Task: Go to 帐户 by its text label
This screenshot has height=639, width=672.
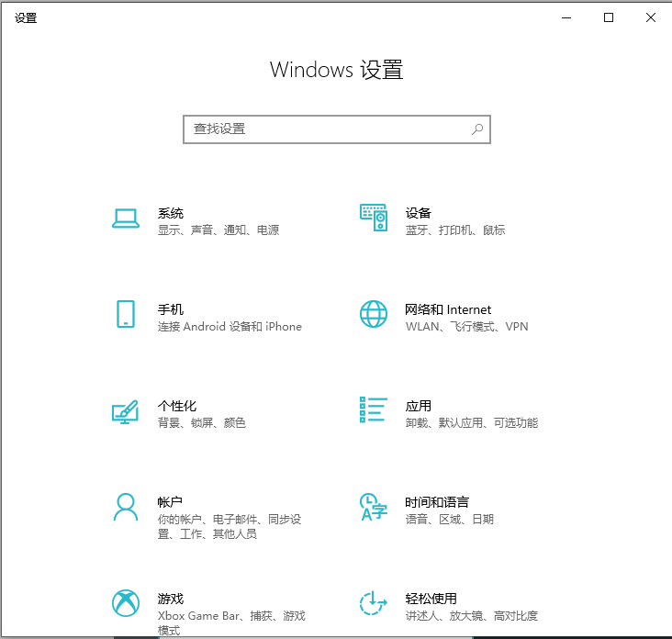Action: [x=171, y=502]
